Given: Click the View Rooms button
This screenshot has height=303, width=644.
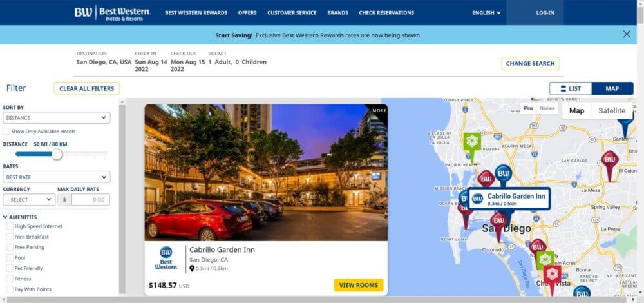Looking at the screenshot, I should [359, 285].
